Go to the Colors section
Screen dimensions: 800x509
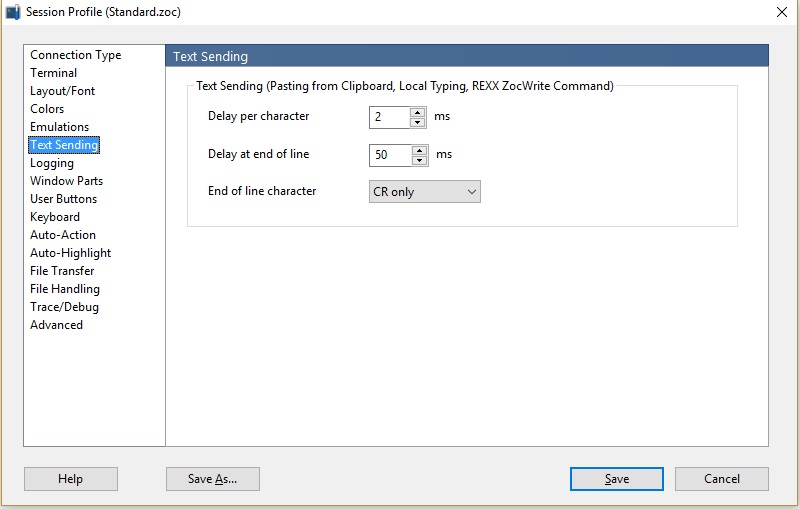(47, 109)
